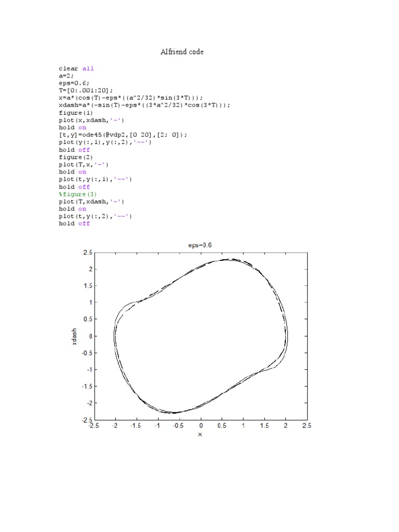The image size is (399, 532).
Task: Click the y-axis tick label "1.5"
Action: click(87, 286)
